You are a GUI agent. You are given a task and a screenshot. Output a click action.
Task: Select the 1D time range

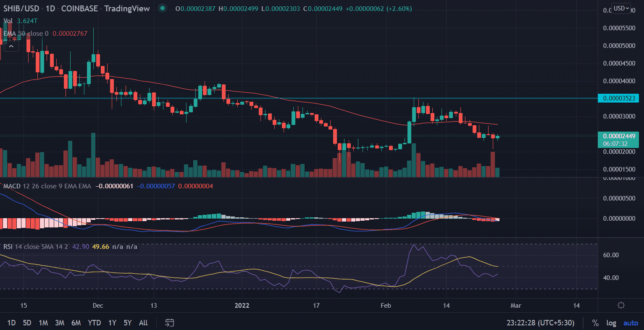11,323
